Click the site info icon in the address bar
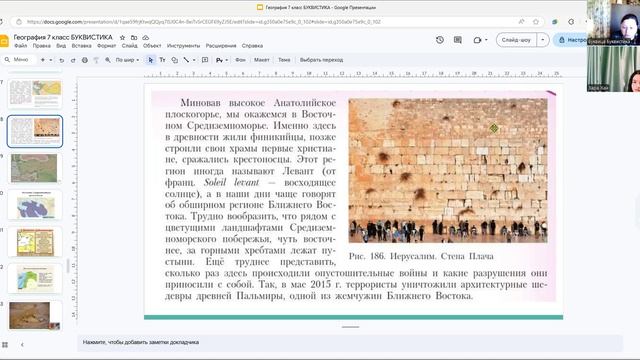The image size is (640, 360). click(19, 22)
